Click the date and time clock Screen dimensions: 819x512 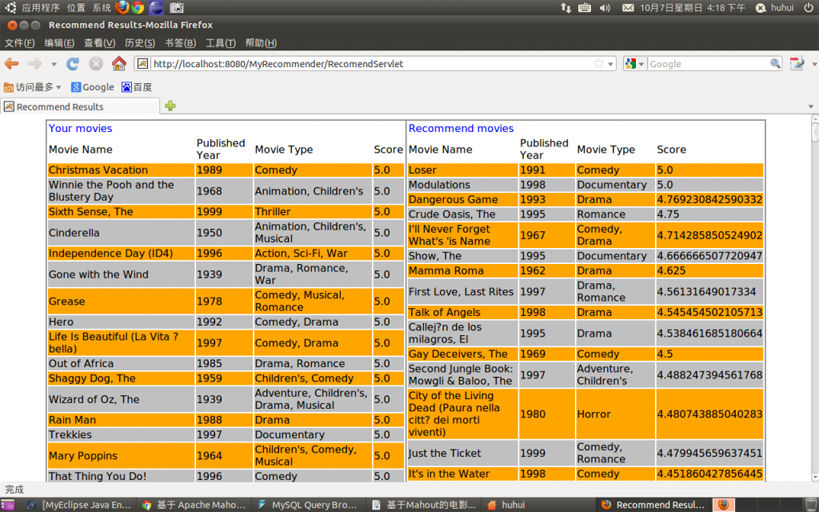tap(693, 8)
